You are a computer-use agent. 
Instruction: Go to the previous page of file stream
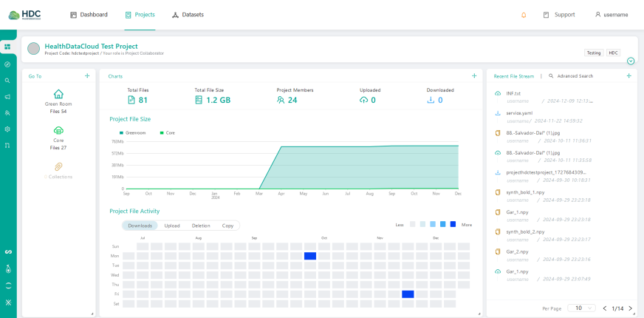(605, 308)
